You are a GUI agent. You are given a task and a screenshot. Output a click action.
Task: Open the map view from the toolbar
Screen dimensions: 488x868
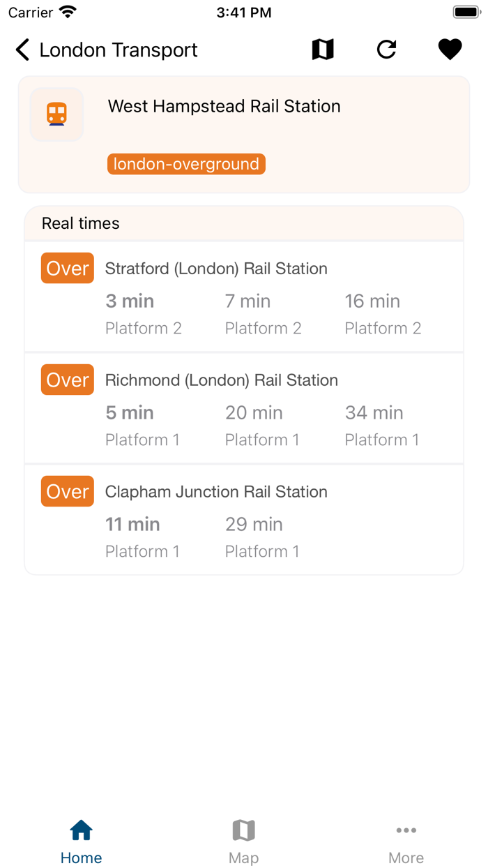point(322,50)
